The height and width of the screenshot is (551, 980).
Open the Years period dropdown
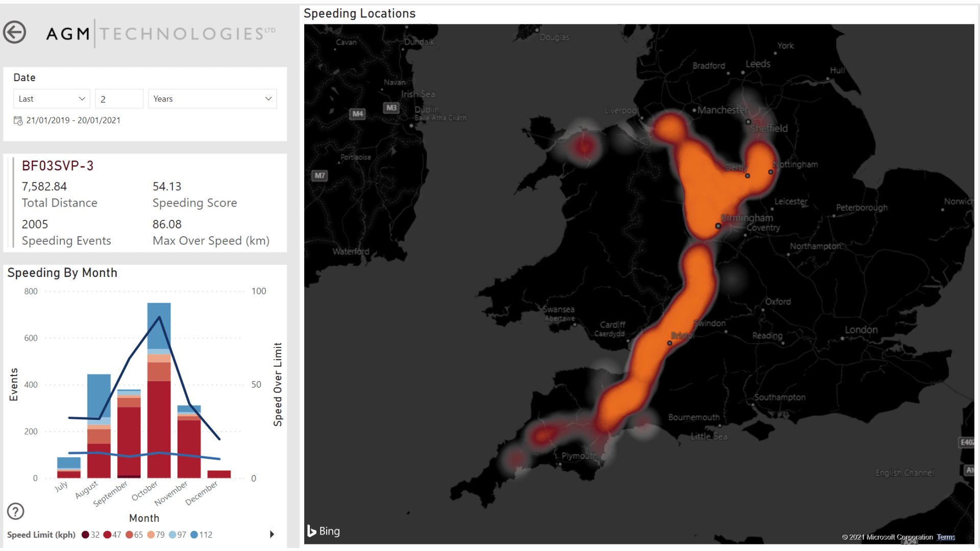click(x=212, y=99)
